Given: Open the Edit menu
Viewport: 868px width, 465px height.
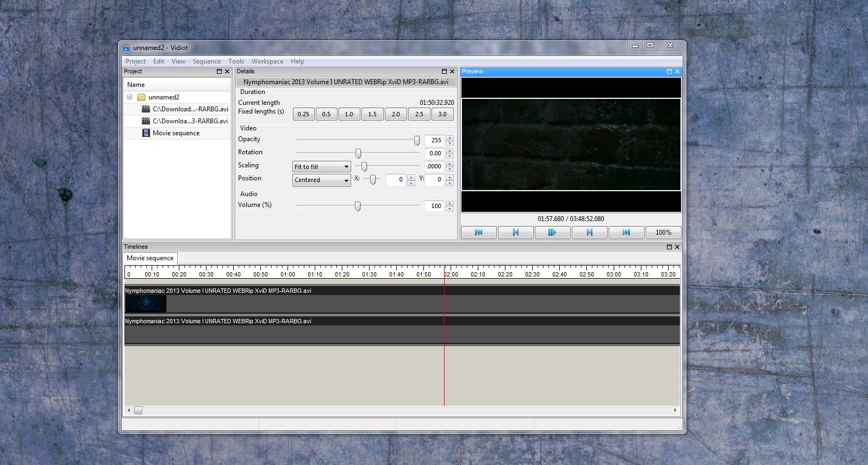Looking at the screenshot, I should pyautogui.click(x=159, y=61).
